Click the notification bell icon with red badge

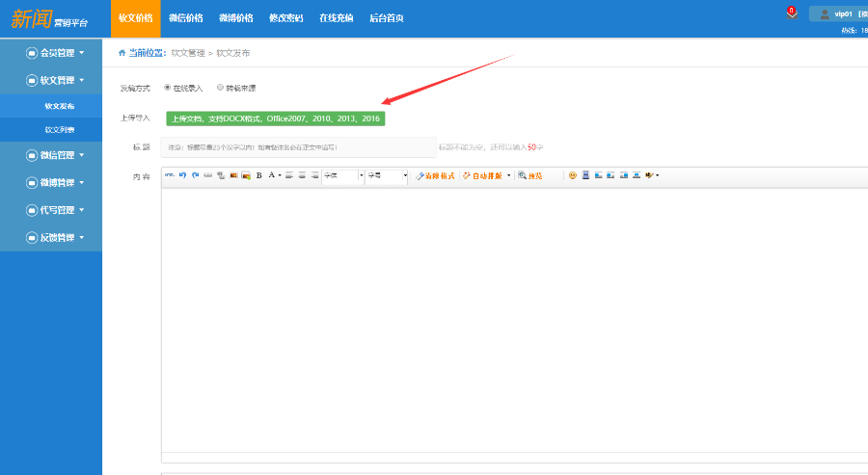coord(792,13)
